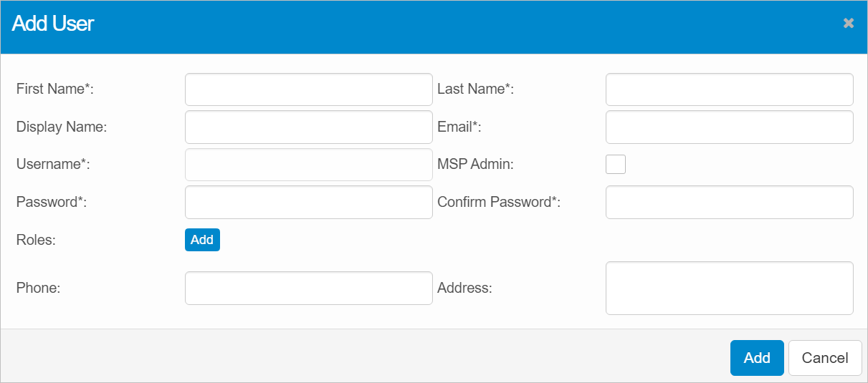Click the Add button in dialog footer
This screenshot has height=383, width=868.
(756, 358)
